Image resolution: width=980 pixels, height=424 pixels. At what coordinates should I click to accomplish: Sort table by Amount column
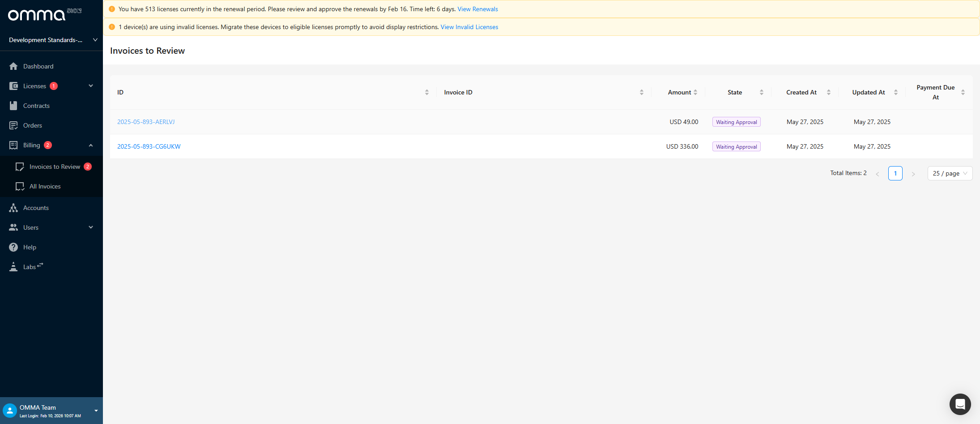695,92
